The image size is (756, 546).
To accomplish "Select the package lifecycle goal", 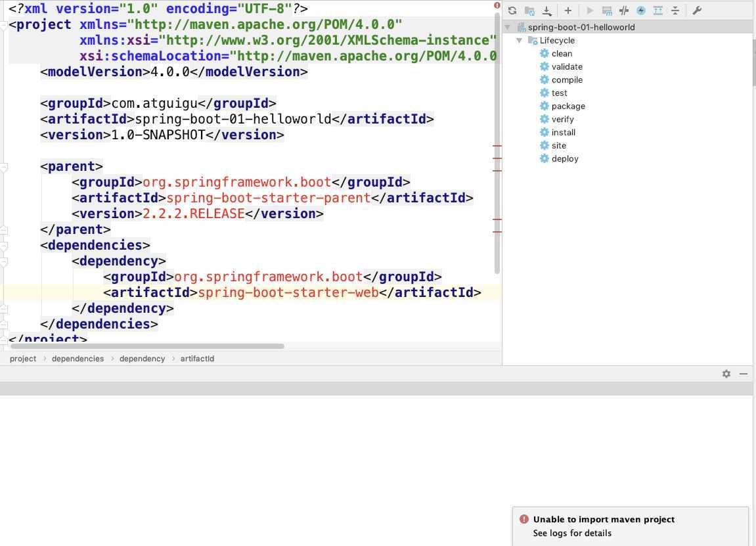I will pos(568,106).
